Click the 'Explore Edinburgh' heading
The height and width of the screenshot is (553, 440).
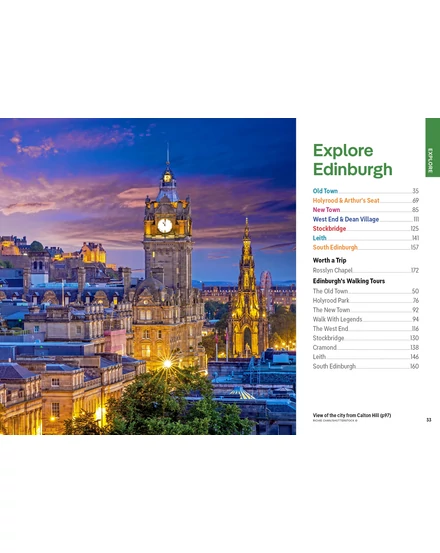(353, 160)
